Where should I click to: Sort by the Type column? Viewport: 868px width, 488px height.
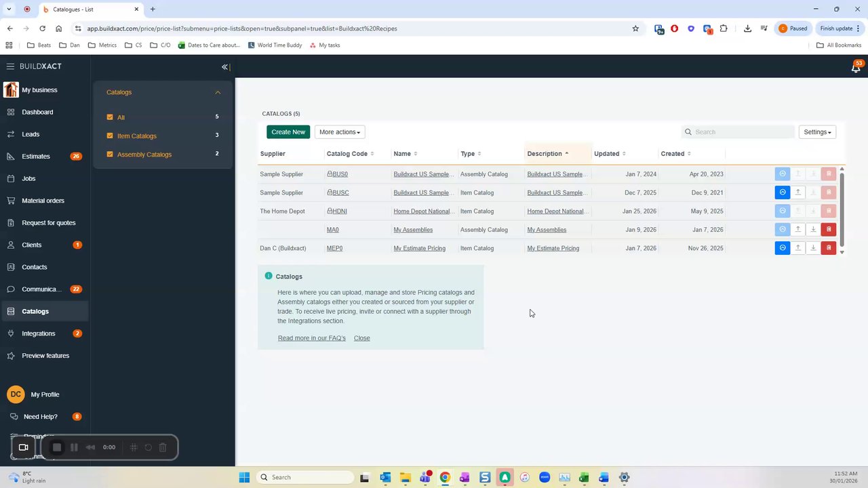point(471,154)
